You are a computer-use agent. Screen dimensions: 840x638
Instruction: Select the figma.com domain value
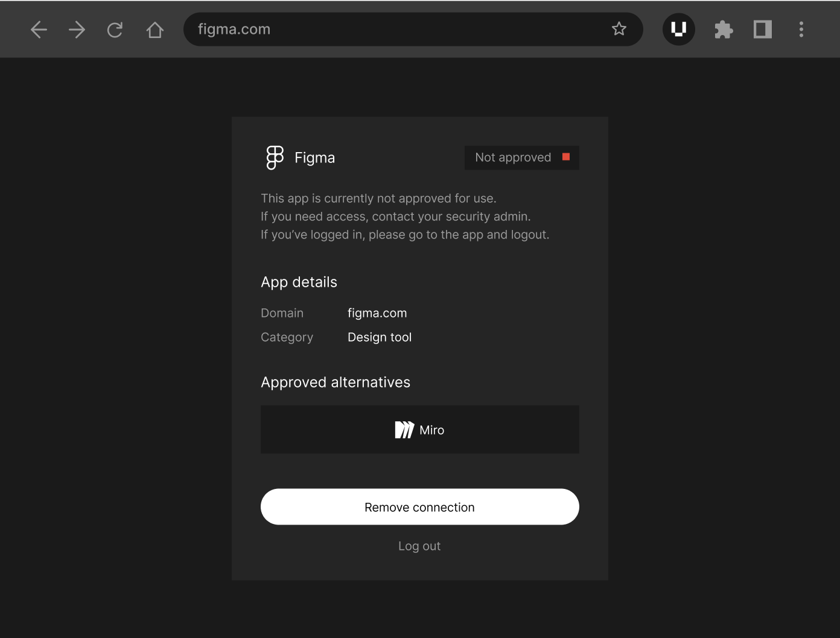[x=377, y=313]
